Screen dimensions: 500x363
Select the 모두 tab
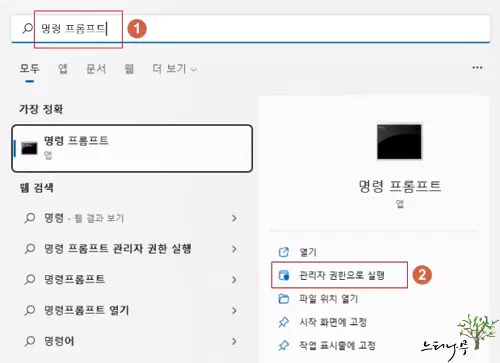tap(30, 69)
